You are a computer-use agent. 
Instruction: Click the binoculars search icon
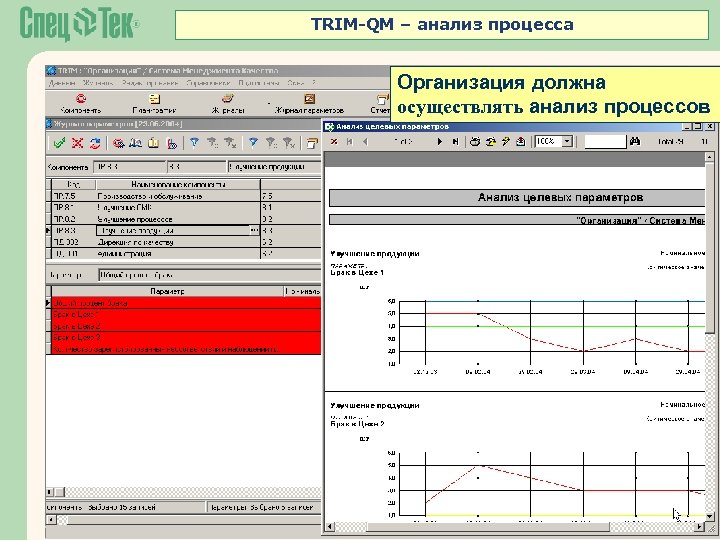point(635,141)
